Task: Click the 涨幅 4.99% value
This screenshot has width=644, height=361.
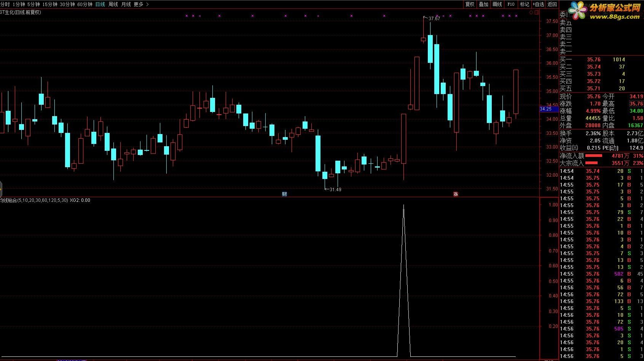Action: [x=593, y=111]
